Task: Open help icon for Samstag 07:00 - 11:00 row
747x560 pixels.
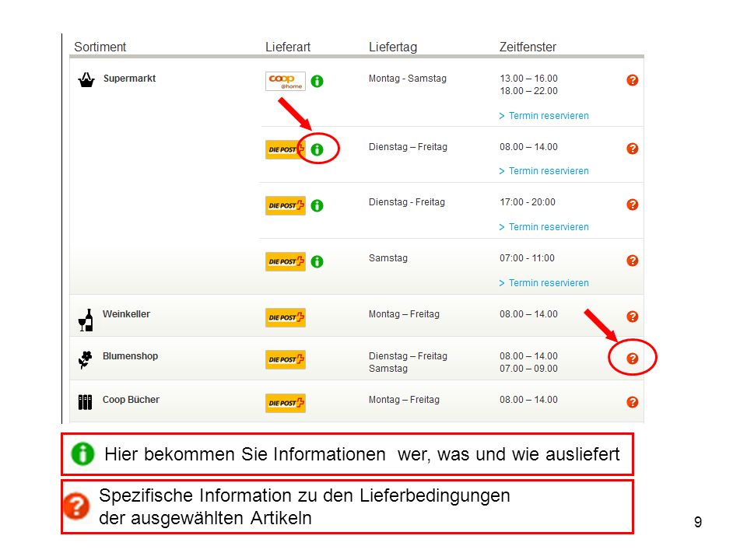Action: [x=632, y=261]
